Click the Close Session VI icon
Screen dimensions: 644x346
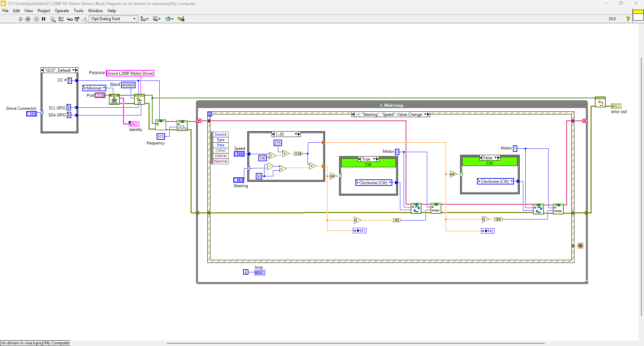point(600,102)
